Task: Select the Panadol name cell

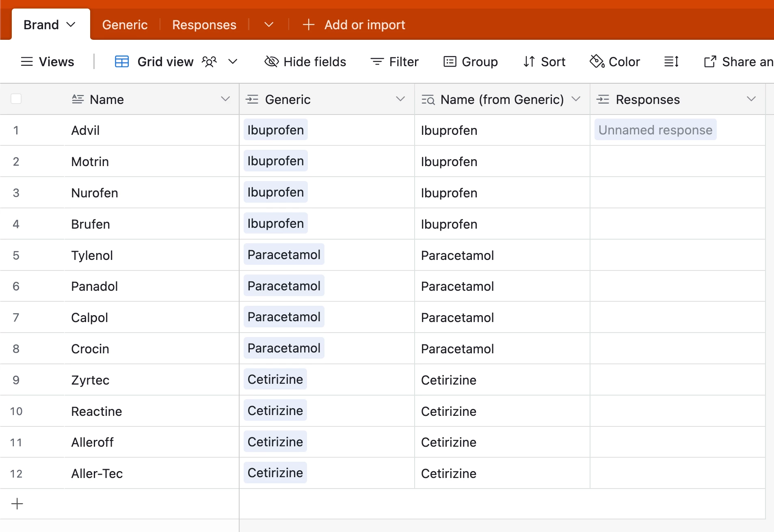Action: (x=151, y=286)
